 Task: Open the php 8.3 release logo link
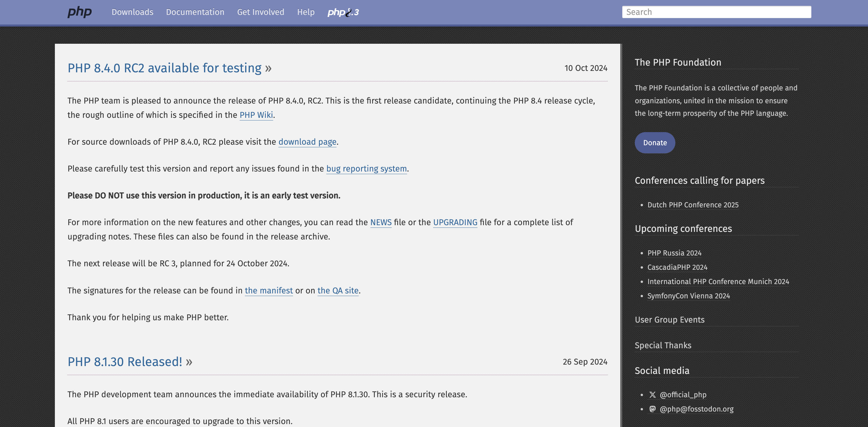point(343,12)
